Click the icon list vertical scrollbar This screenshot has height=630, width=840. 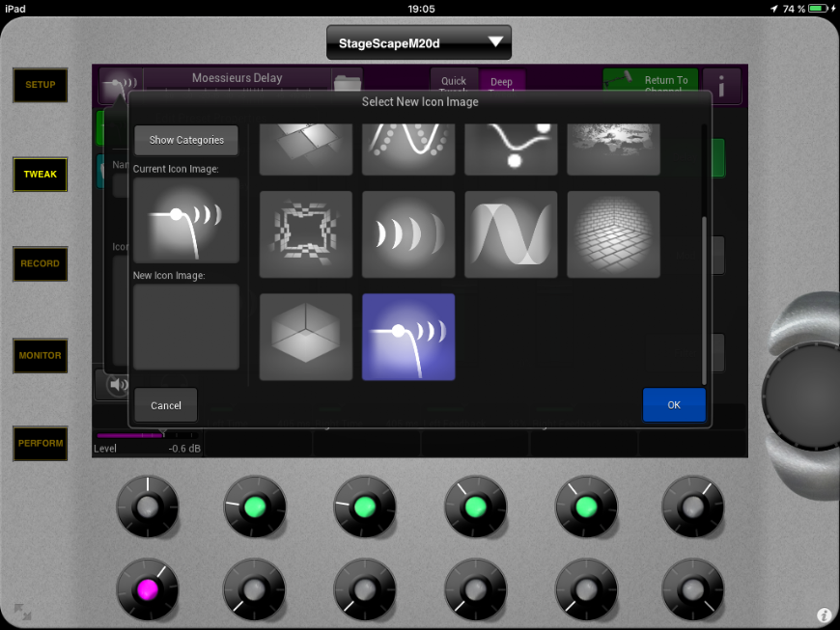click(x=704, y=299)
